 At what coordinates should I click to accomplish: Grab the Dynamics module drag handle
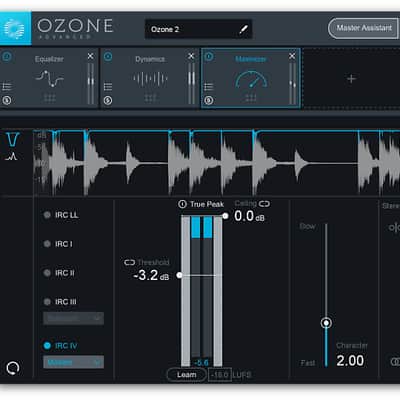pos(150,98)
